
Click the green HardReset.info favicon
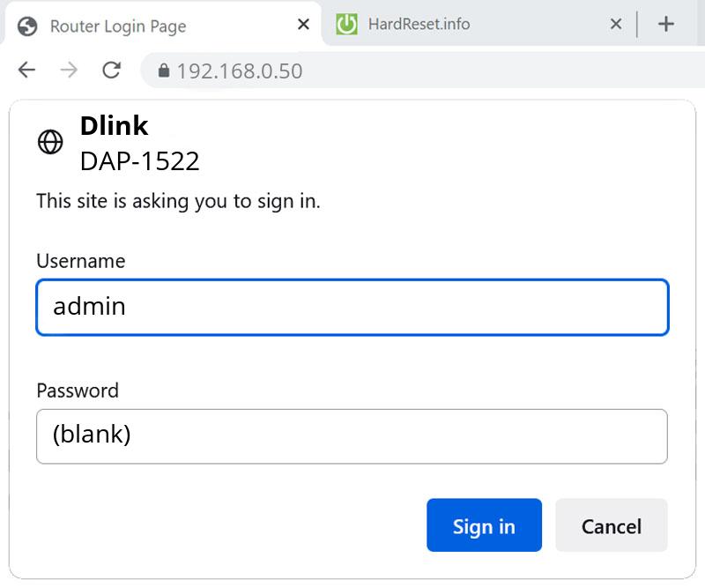click(x=348, y=25)
